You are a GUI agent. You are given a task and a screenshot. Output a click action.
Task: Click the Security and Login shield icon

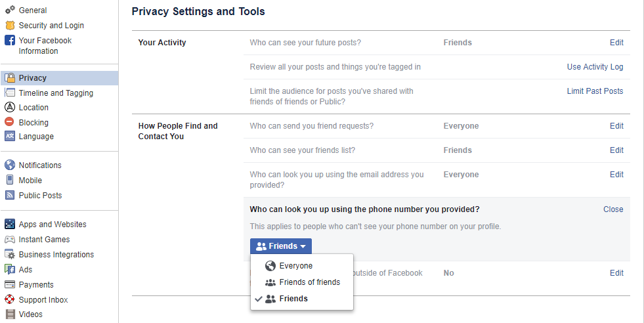pyautogui.click(x=10, y=26)
